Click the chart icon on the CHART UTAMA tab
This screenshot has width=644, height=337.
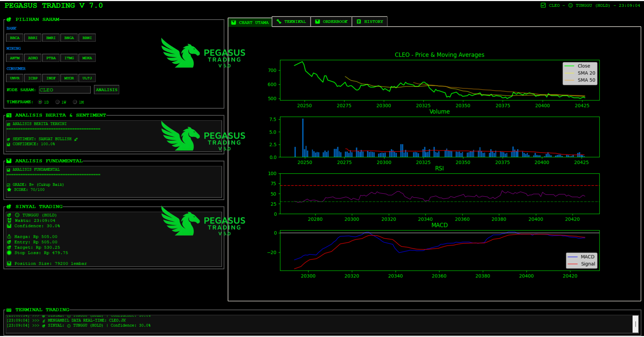234,23
